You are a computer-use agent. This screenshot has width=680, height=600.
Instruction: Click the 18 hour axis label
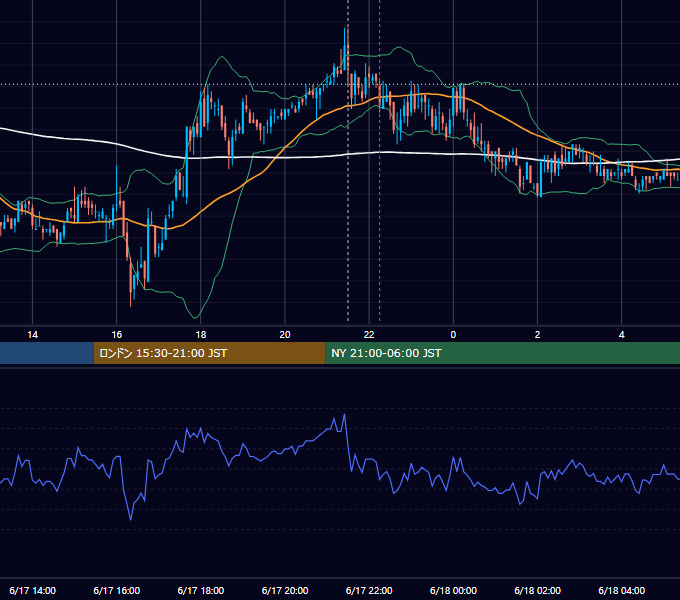click(201, 335)
